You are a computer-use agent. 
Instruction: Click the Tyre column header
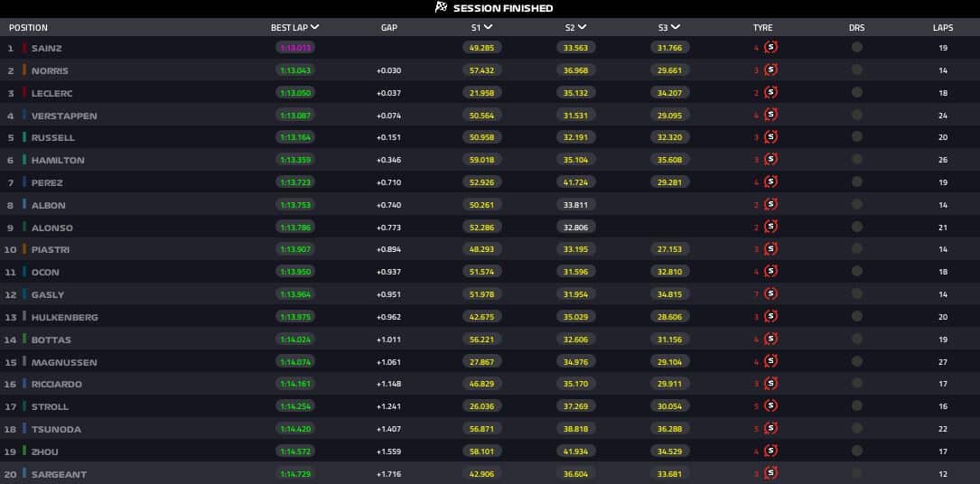point(762,27)
